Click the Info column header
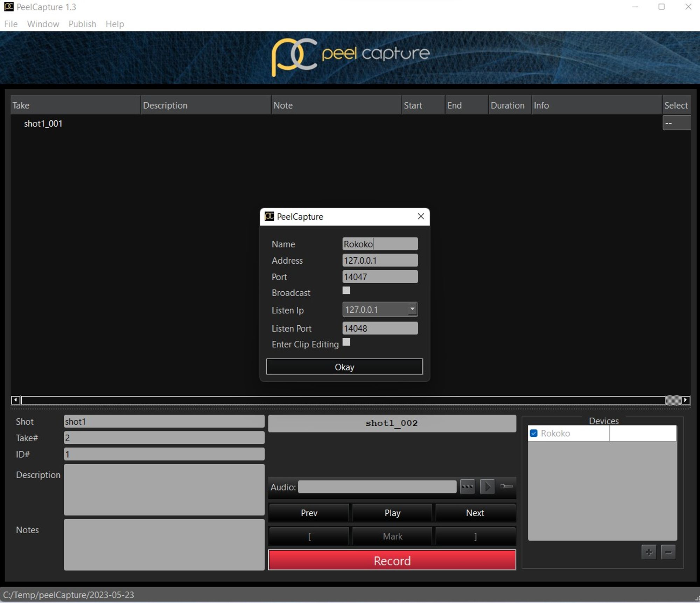The image size is (700, 603). coord(597,105)
